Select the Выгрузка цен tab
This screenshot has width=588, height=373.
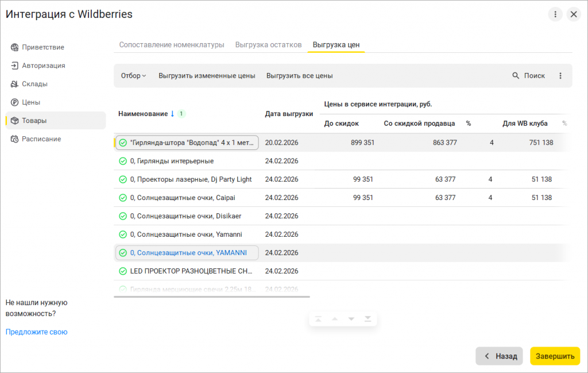pos(336,45)
